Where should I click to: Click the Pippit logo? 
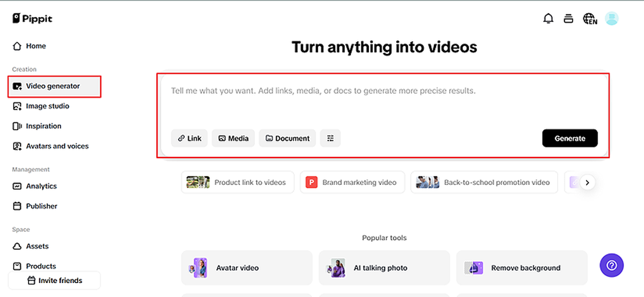tap(32, 19)
